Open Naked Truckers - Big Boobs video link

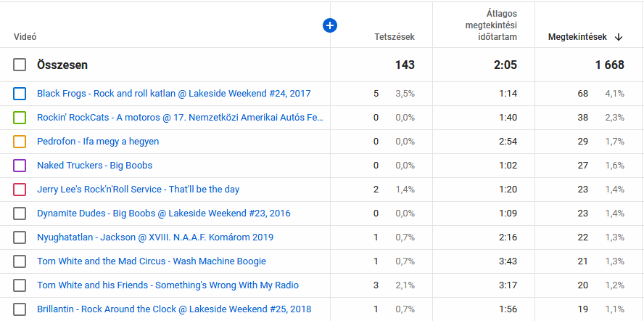point(94,166)
